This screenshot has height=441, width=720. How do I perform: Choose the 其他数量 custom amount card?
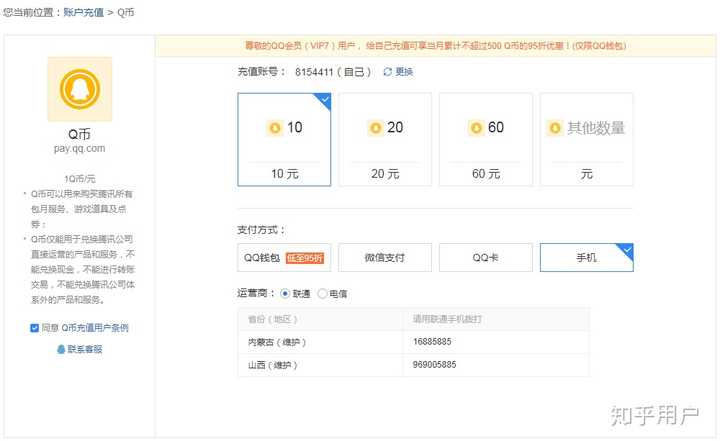(x=586, y=140)
